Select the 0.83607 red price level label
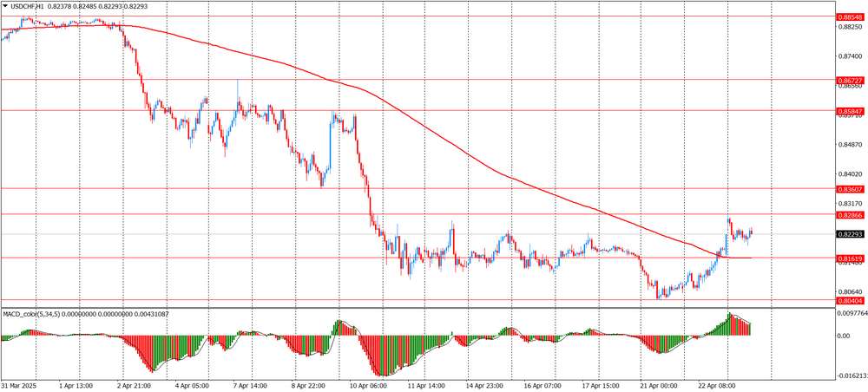The height and width of the screenshot is (392, 868). [851, 189]
